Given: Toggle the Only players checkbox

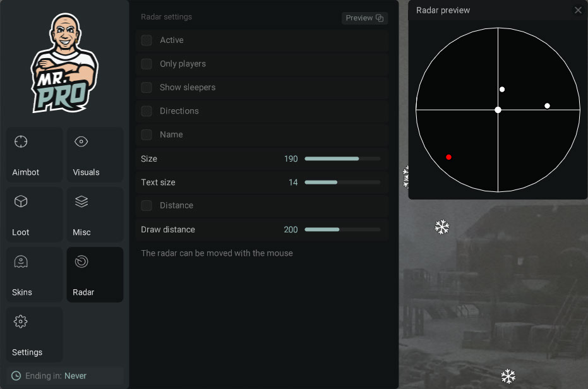Looking at the screenshot, I should pyautogui.click(x=147, y=64).
